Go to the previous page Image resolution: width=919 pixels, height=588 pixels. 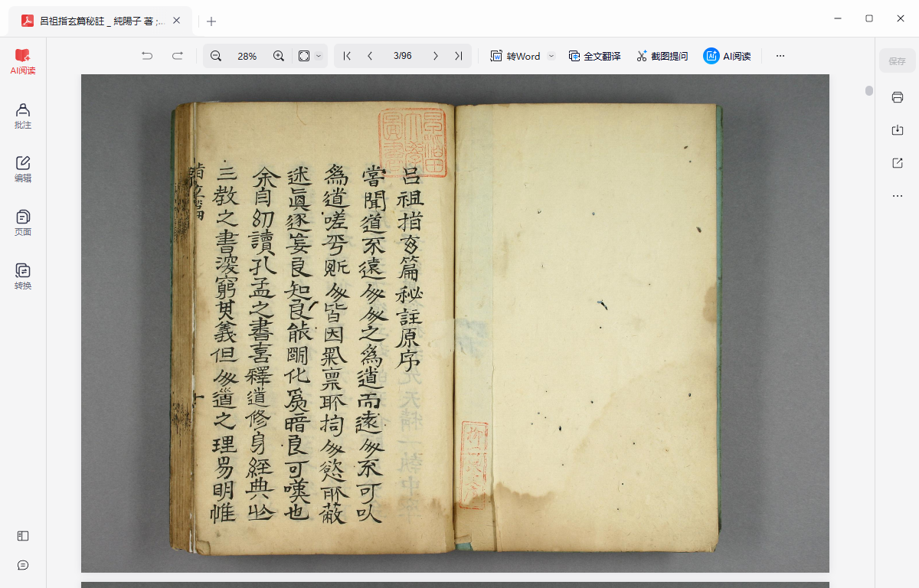click(x=370, y=56)
